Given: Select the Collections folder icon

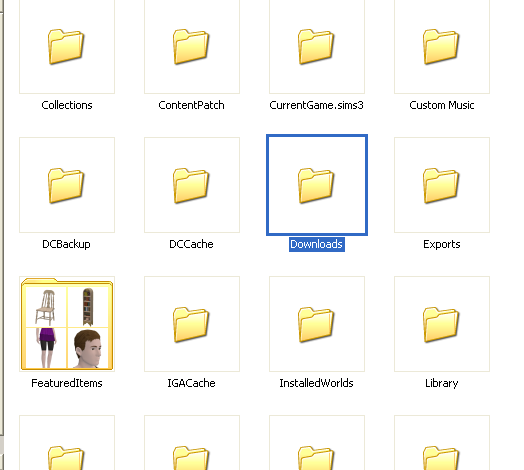Looking at the screenshot, I should pyautogui.click(x=66, y=46).
